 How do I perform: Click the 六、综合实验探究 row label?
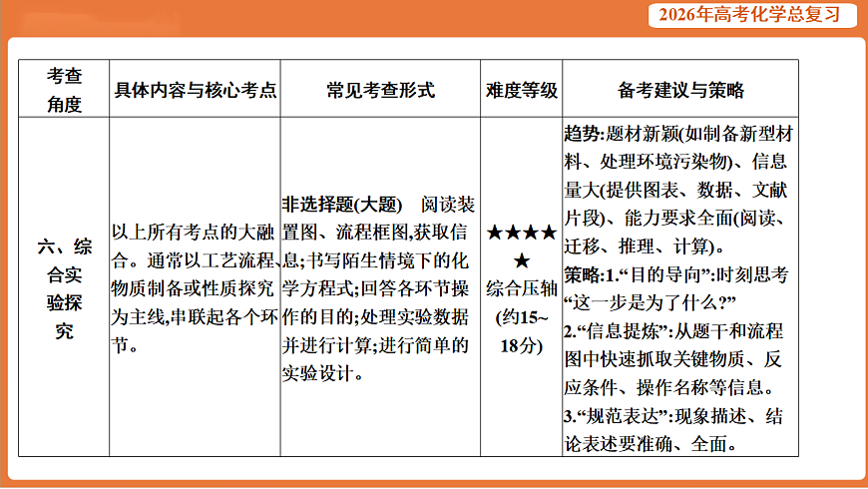65,287
